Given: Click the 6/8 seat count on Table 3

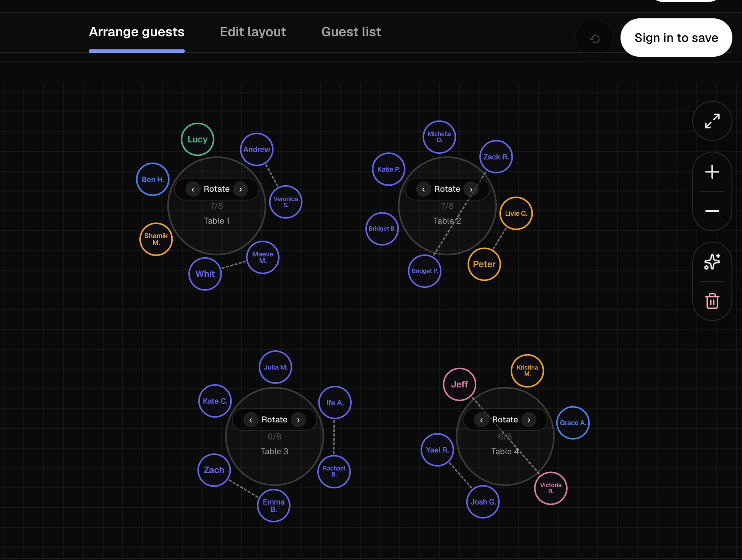Looking at the screenshot, I should [x=274, y=436].
